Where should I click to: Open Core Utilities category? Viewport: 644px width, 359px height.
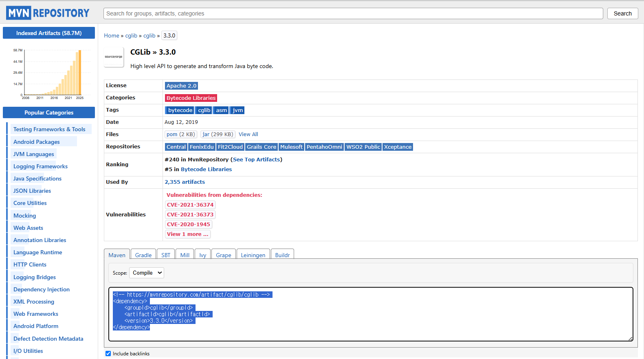(x=30, y=203)
